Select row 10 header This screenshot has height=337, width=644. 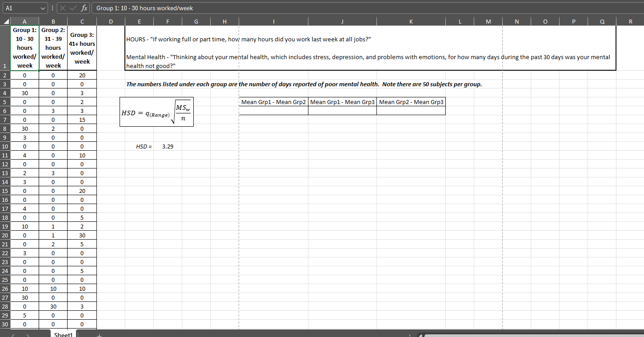pos(5,146)
